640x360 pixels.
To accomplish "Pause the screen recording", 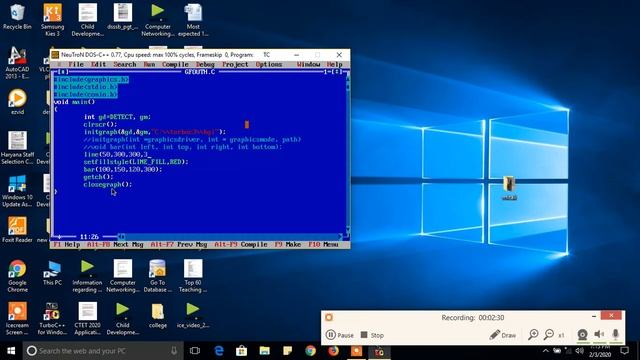I will pos(340,335).
